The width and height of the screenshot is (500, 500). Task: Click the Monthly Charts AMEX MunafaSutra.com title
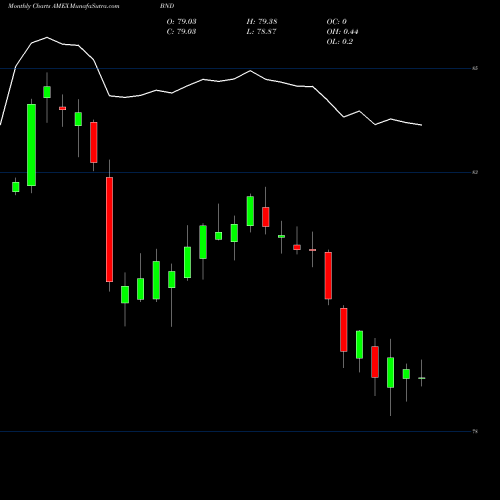coord(63,6)
